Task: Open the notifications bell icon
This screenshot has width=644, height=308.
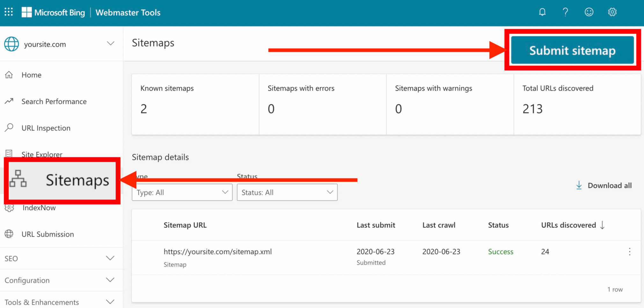Action: click(542, 12)
